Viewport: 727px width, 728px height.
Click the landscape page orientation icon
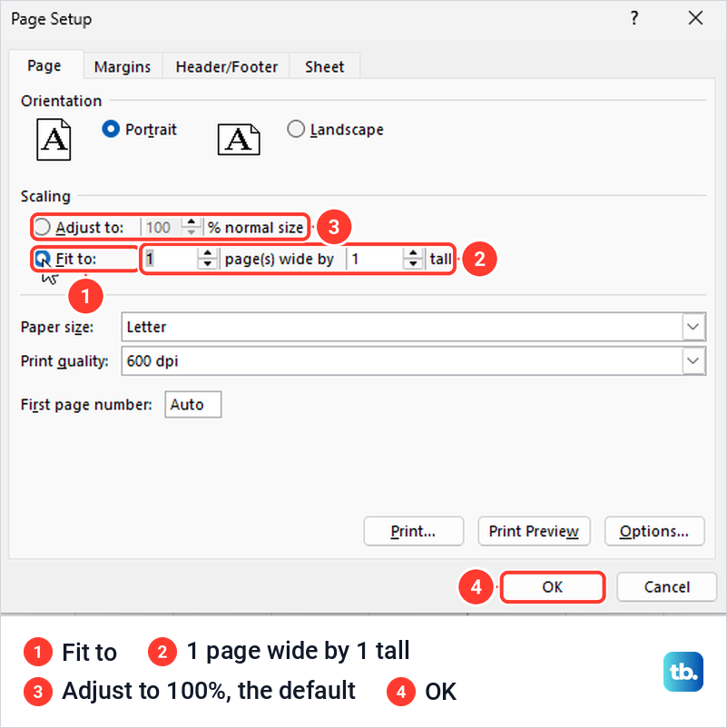click(239, 139)
